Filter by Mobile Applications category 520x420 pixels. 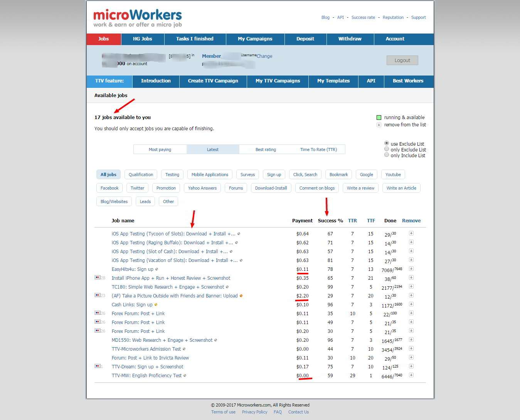click(210, 175)
